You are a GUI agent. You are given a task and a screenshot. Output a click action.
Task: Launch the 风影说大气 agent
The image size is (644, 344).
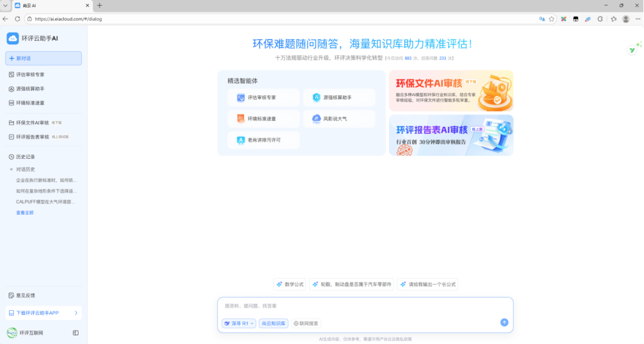(x=339, y=119)
